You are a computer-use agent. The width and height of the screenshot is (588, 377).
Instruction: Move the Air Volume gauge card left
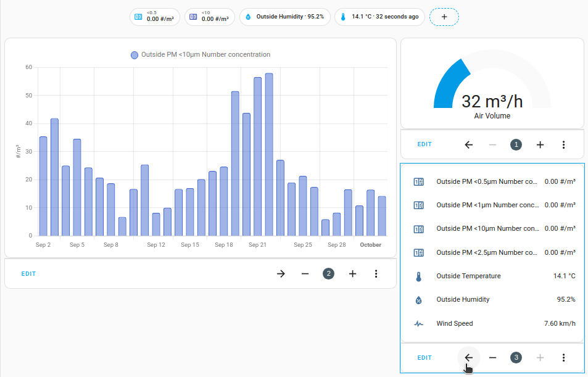(468, 144)
